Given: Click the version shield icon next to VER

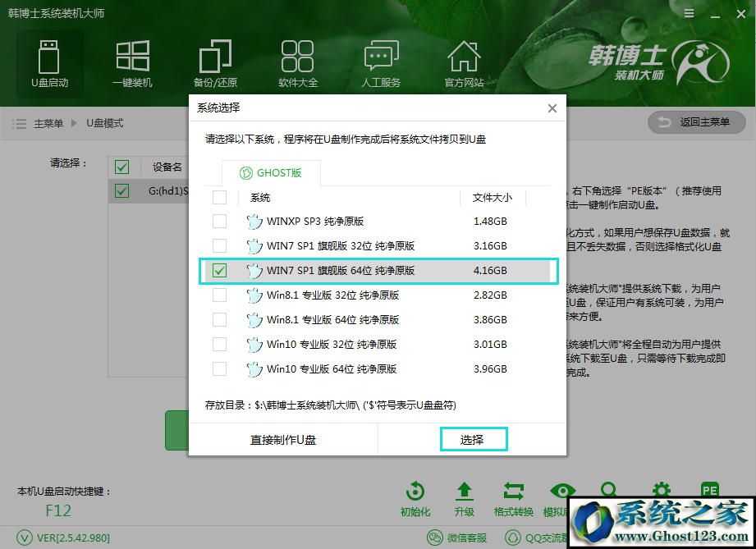Looking at the screenshot, I should (24, 538).
